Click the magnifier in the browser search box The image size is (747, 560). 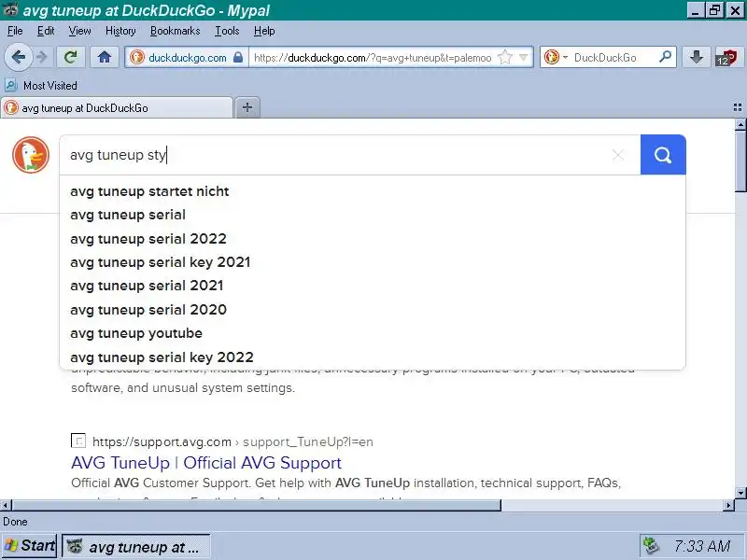(x=665, y=57)
